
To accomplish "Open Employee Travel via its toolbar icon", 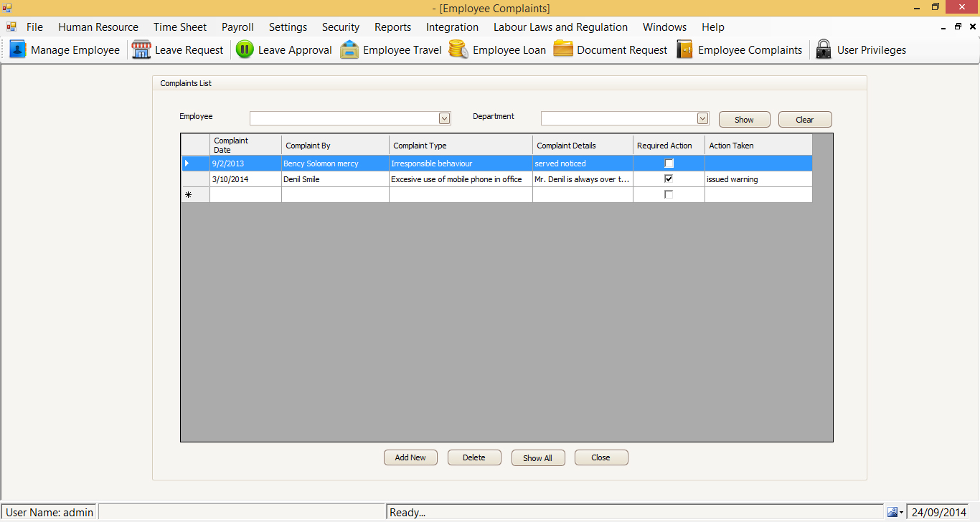I will click(349, 50).
